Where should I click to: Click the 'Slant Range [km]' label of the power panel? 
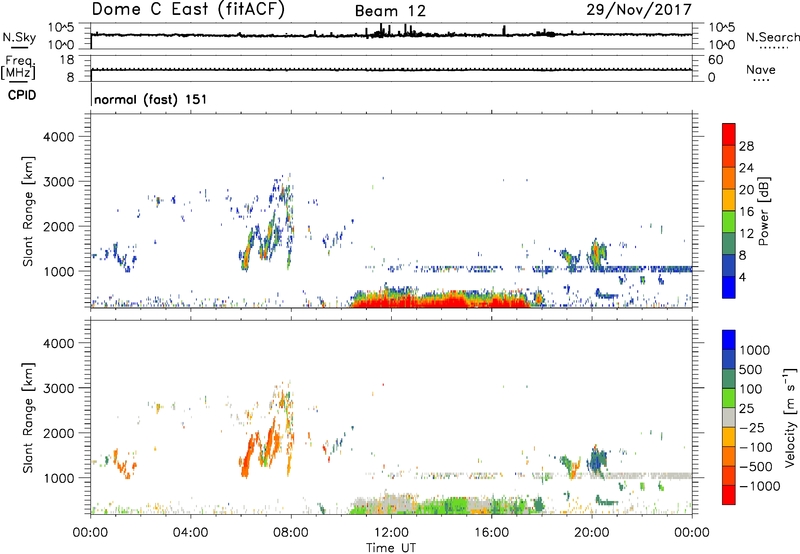(x=28, y=211)
